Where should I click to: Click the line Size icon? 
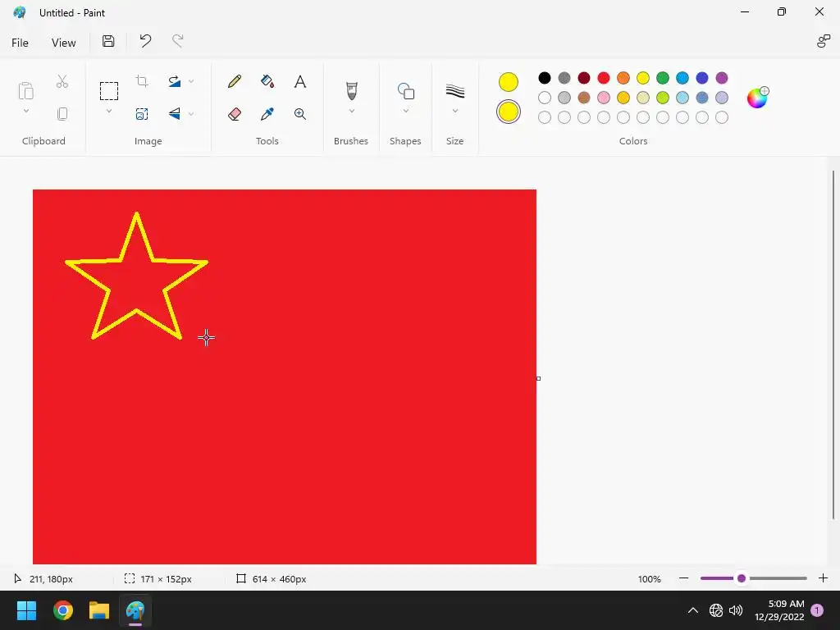pos(454,90)
